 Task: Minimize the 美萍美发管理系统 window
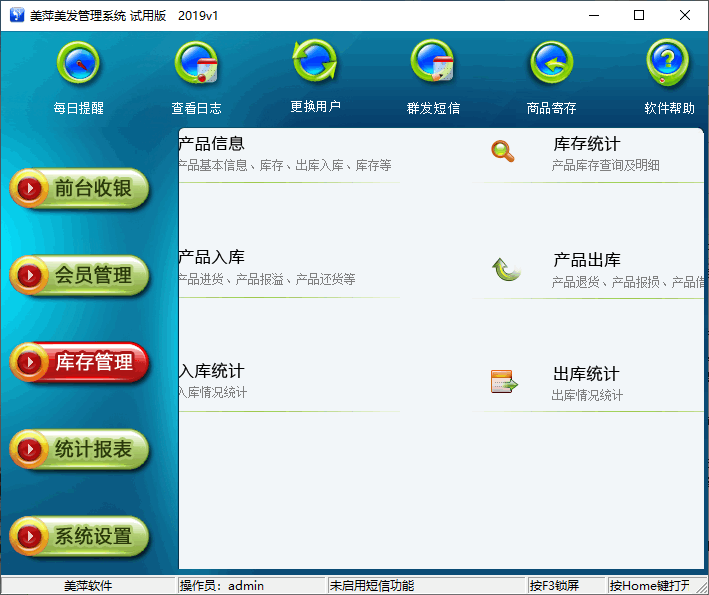pos(594,15)
